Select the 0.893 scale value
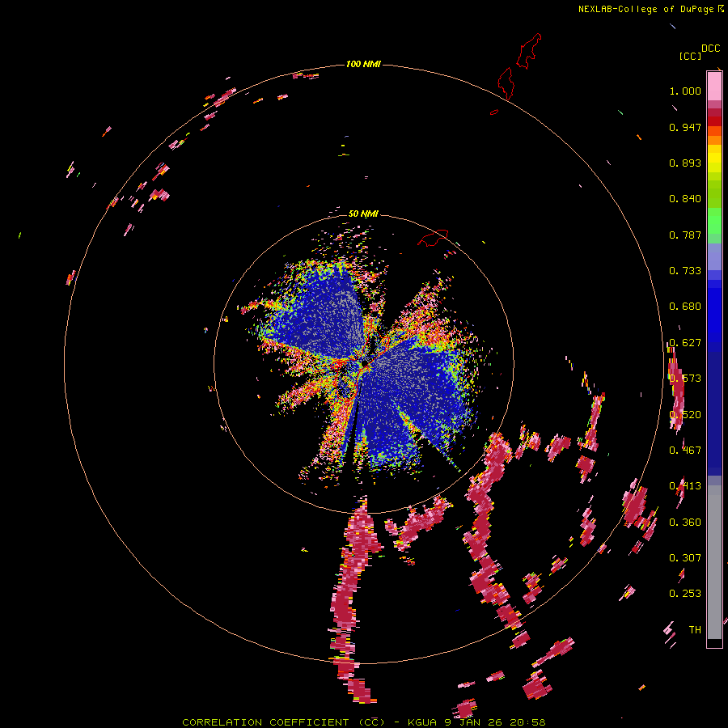 (x=685, y=163)
